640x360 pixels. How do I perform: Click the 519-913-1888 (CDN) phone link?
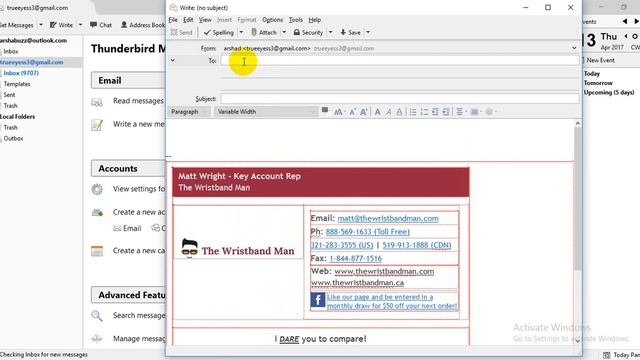coord(417,245)
